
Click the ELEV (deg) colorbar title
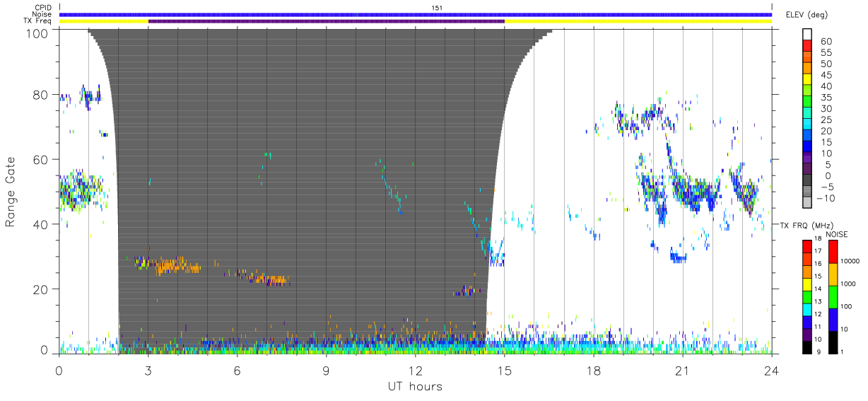[806, 15]
